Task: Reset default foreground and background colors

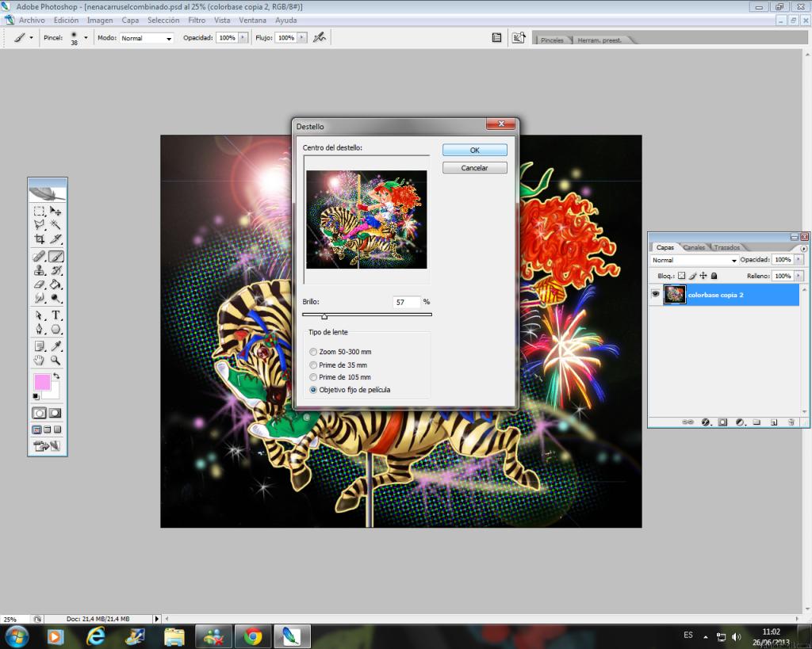Action: coord(36,396)
